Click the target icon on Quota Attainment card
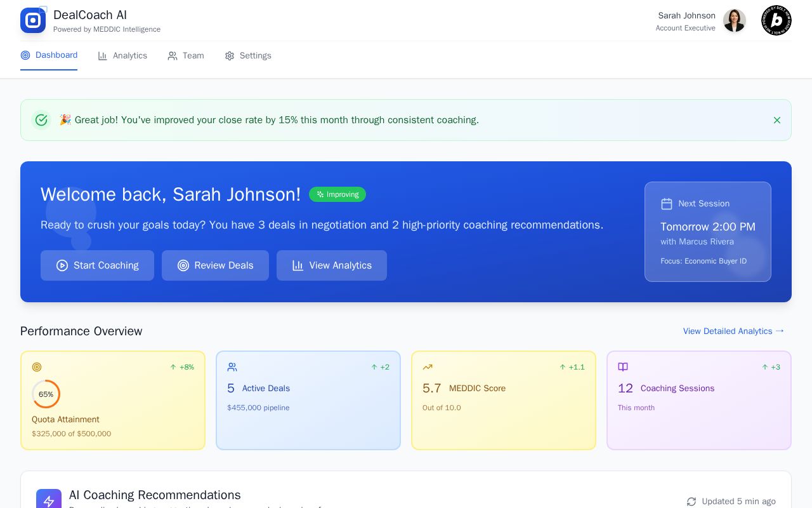Screen dimensions: 812x508 pyautogui.click(x=37, y=367)
